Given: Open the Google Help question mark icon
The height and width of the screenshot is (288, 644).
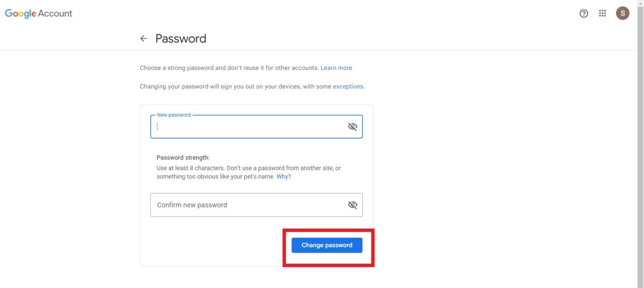Looking at the screenshot, I should [x=584, y=13].
